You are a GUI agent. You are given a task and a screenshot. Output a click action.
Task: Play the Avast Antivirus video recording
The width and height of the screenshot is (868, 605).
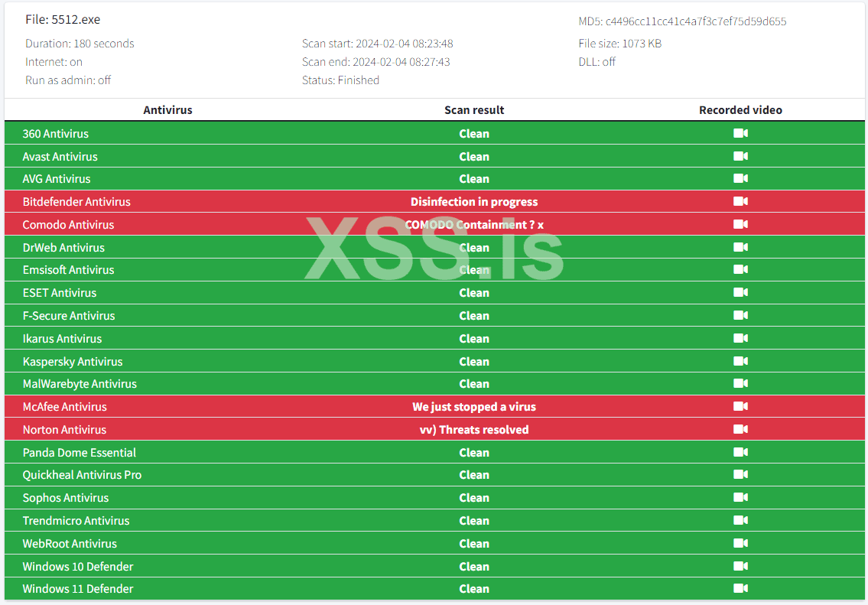coord(740,156)
